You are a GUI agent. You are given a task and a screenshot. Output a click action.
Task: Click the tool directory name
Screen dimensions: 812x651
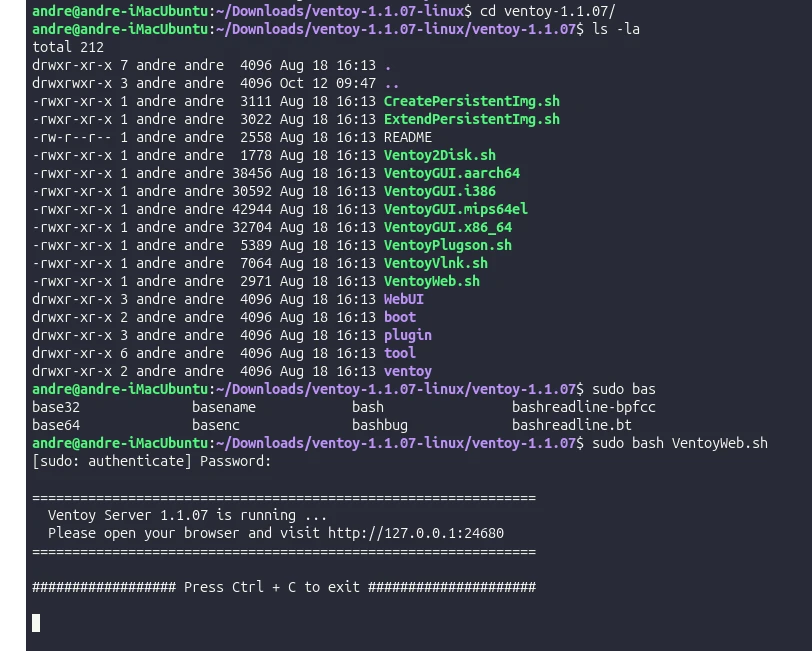tap(399, 353)
